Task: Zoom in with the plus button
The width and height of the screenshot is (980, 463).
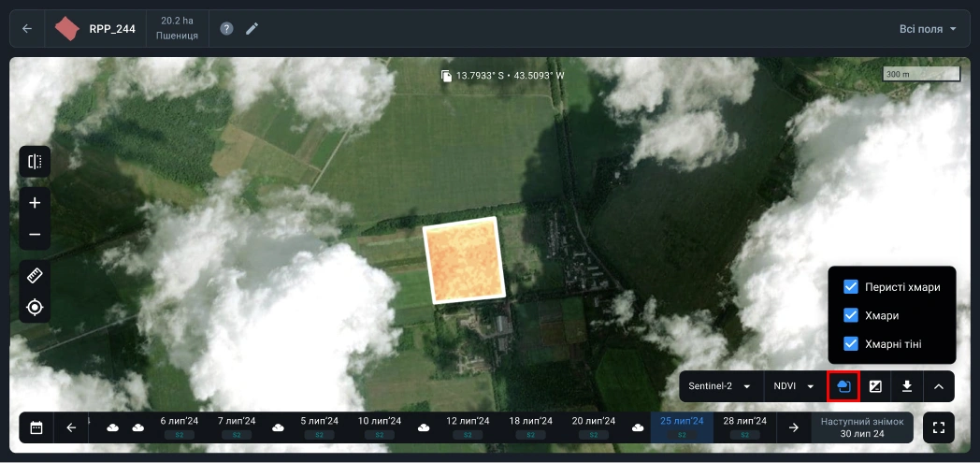Action: [x=35, y=202]
